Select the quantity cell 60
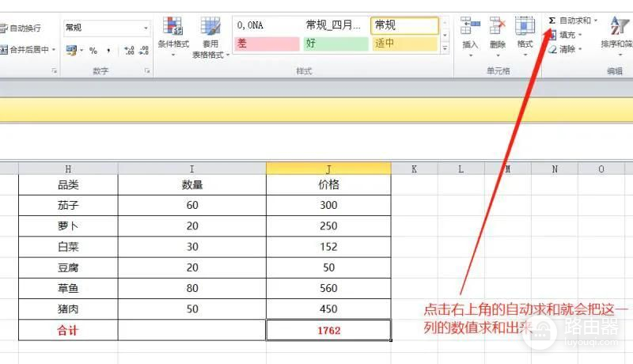 [191, 206]
